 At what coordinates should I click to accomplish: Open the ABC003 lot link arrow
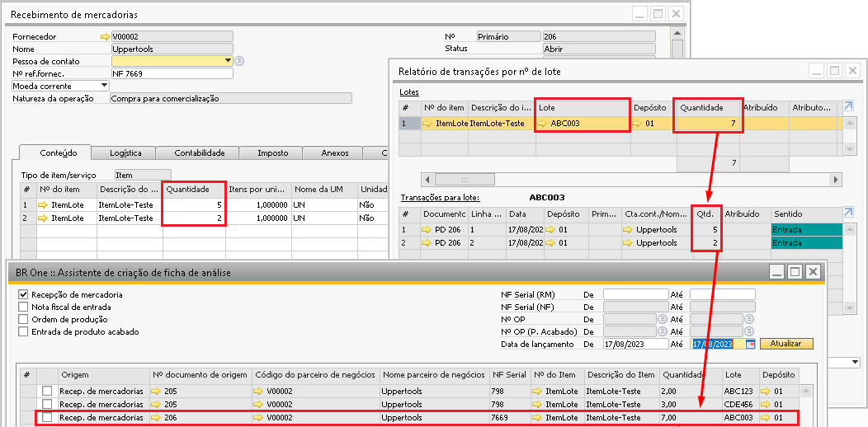tap(543, 124)
